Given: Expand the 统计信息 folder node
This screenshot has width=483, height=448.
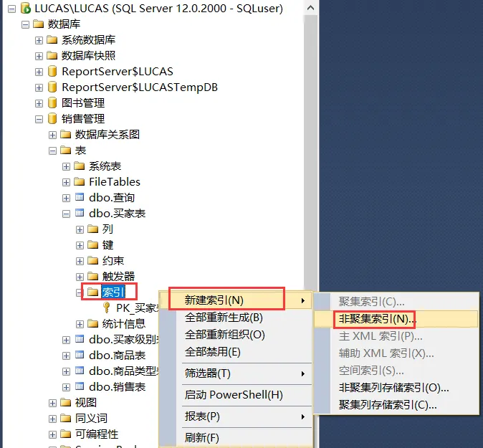Looking at the screenshot, I should click(x=80, y=325).
